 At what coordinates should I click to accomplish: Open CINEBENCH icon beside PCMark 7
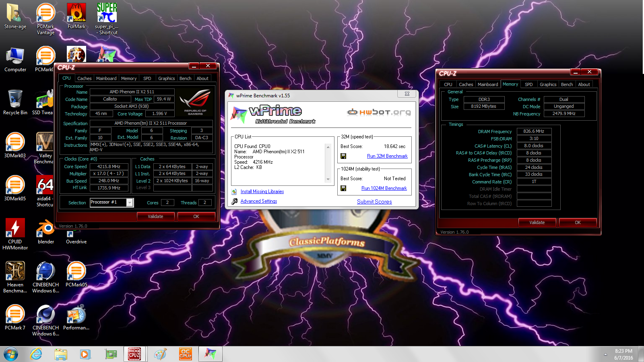45,320
